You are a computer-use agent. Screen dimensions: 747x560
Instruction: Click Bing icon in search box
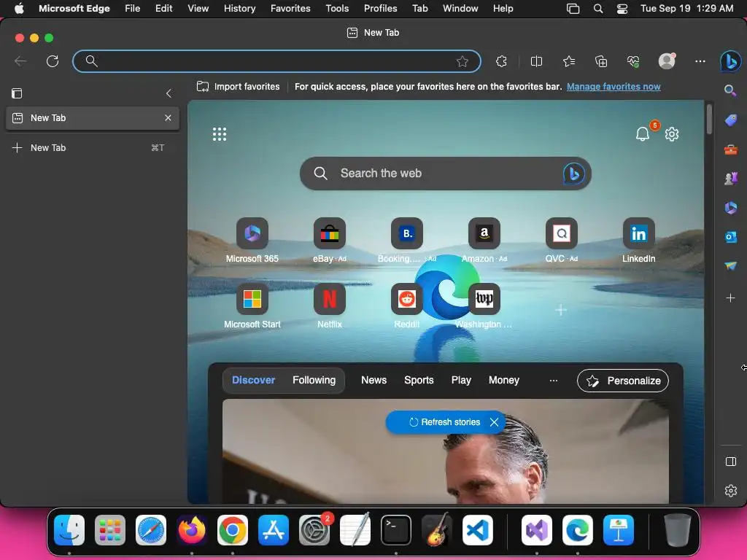[x=573, y=174]
